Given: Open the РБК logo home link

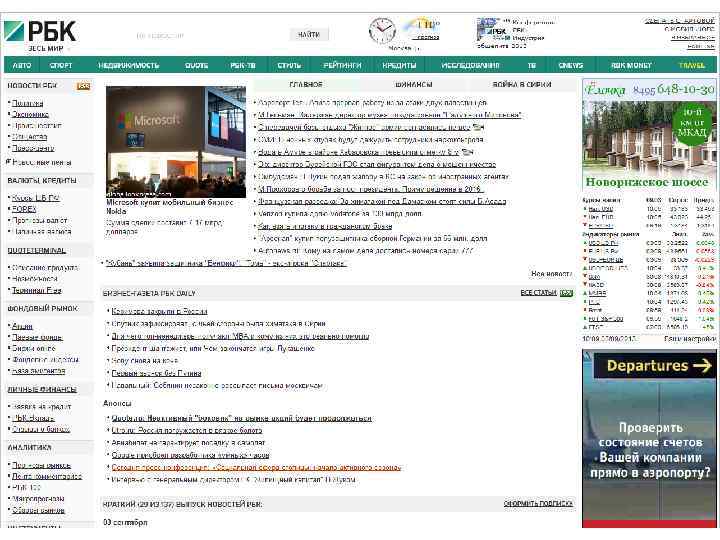Looking at the screenshot, I should coord(40,32).
